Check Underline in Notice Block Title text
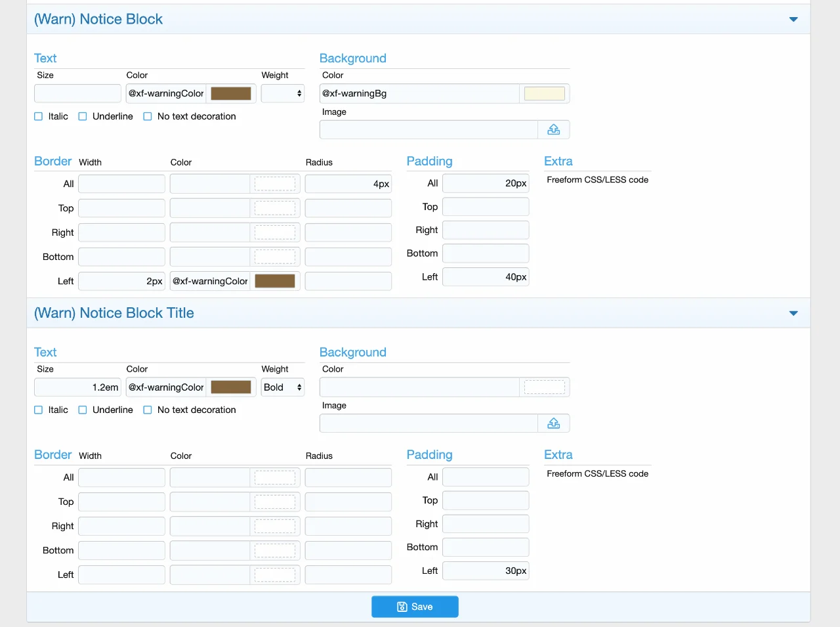Viewport: 840px width, 627px height. click(83, 410)
